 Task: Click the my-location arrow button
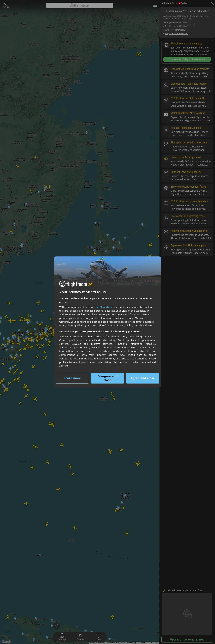(56, 626)
